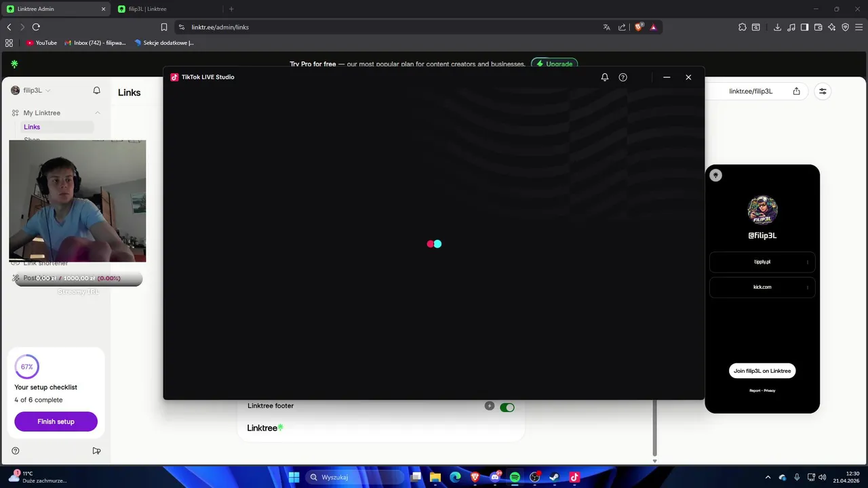Switch to Linktree Admin browser tab
The image size is (868, 488).
click(56, 9)
